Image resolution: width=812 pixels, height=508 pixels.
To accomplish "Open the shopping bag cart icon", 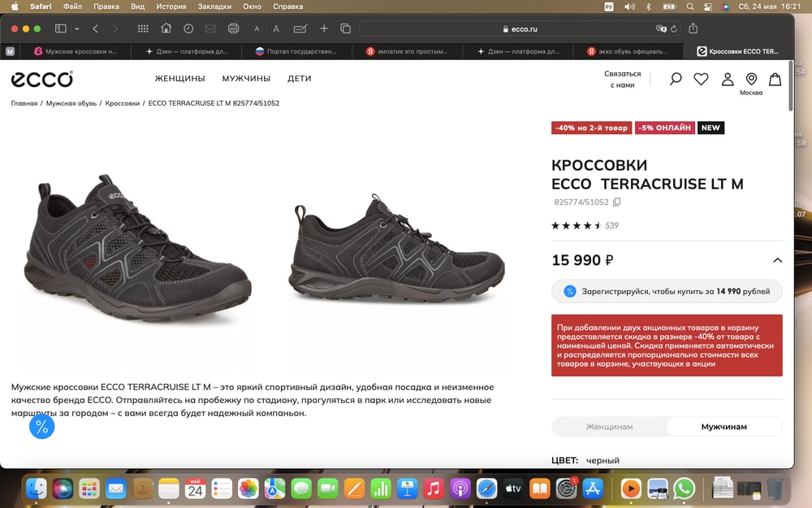I will [775, 79].
